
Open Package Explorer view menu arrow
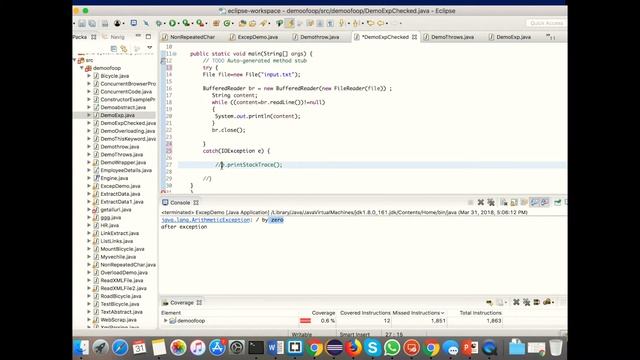[150, 49]
